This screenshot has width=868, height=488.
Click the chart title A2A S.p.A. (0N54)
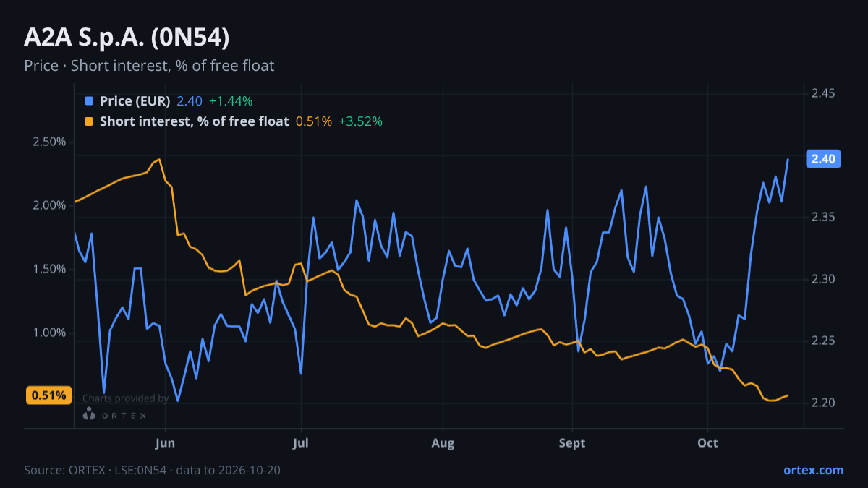point(127,38)
